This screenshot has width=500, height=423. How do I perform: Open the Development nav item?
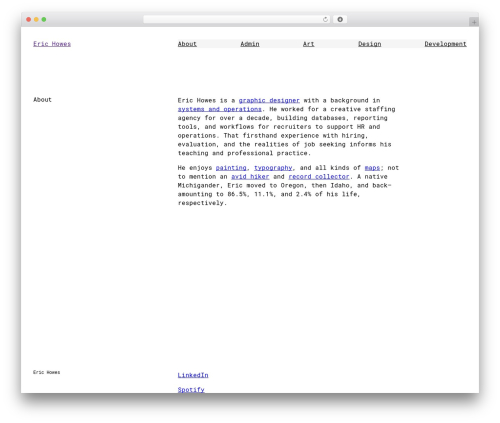tap(445, 44)
